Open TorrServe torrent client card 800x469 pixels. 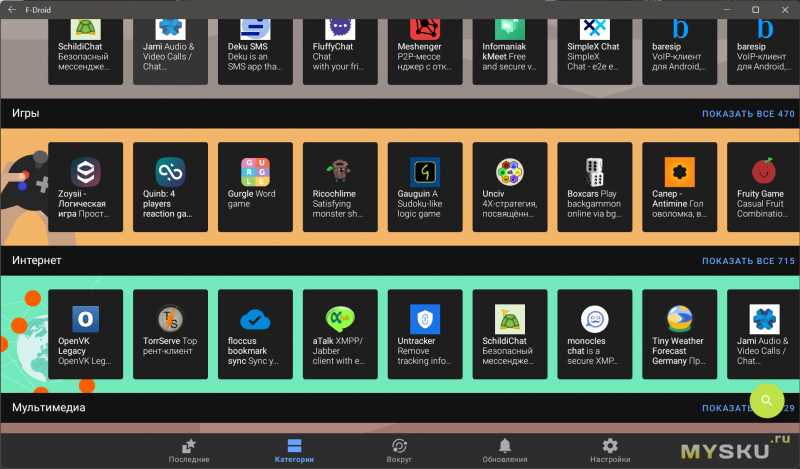tap(170, 334)
